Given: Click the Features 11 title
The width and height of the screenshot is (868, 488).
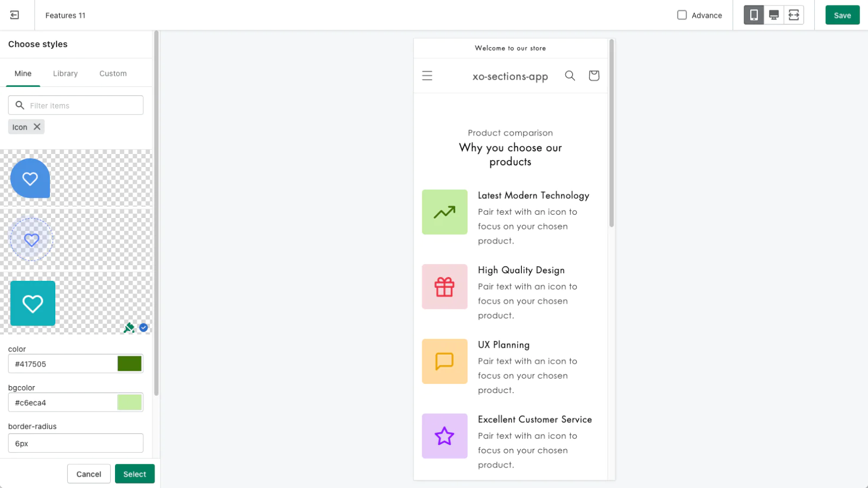Looking at the screenshot, I should [x=65, y=15].
